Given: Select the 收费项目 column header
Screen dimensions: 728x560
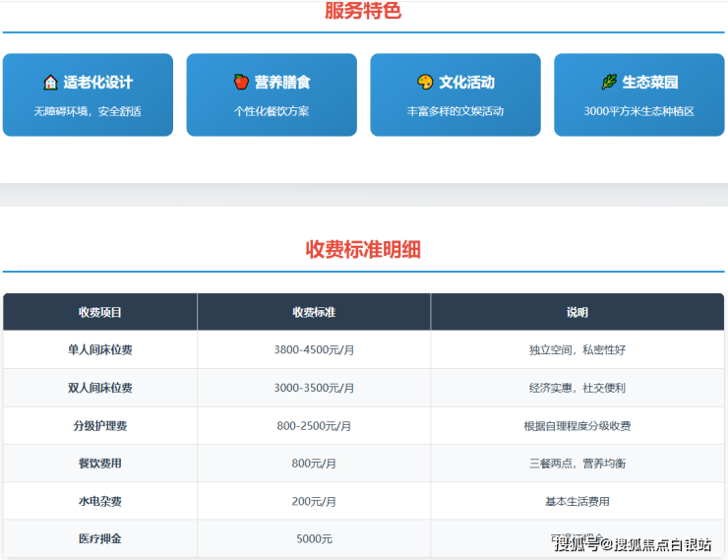Looking at the screenshot, I should (100, 312).
